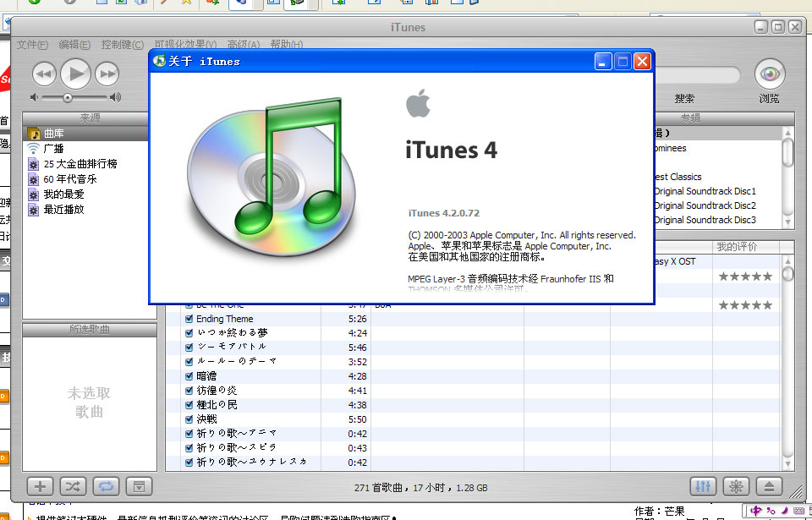
Task: Click the Apple logo in about dialog
Action: click(x=419, y=103)
